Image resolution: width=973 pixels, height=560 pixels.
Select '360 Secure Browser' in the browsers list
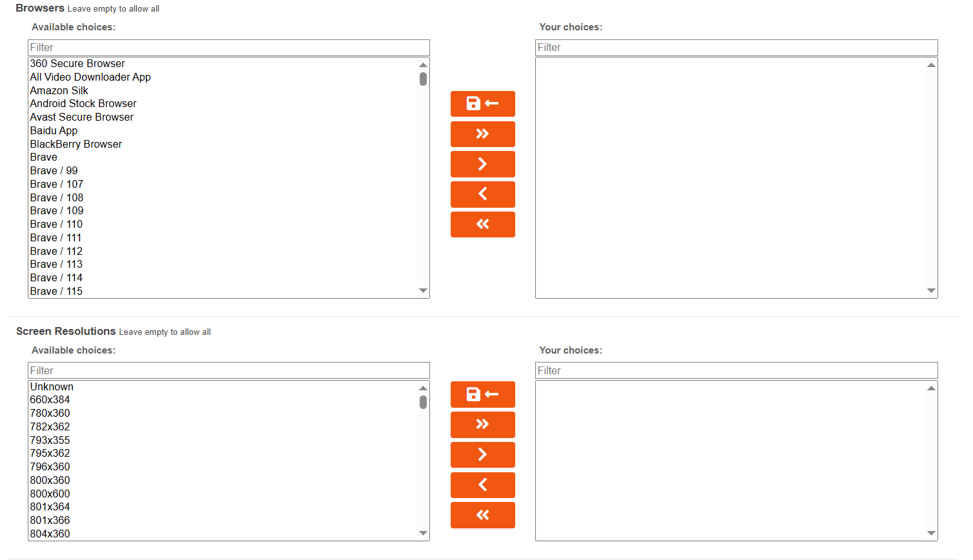(x=223, y=64)
